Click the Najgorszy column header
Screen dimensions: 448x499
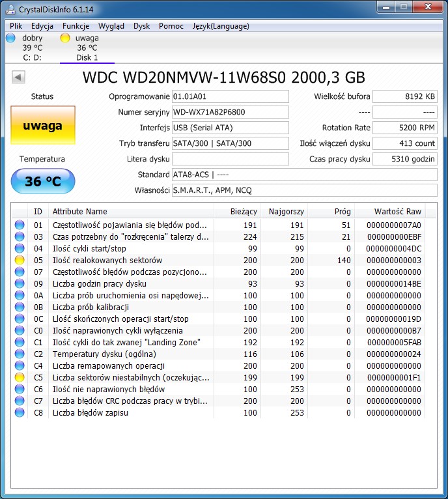tap(284, 211)
